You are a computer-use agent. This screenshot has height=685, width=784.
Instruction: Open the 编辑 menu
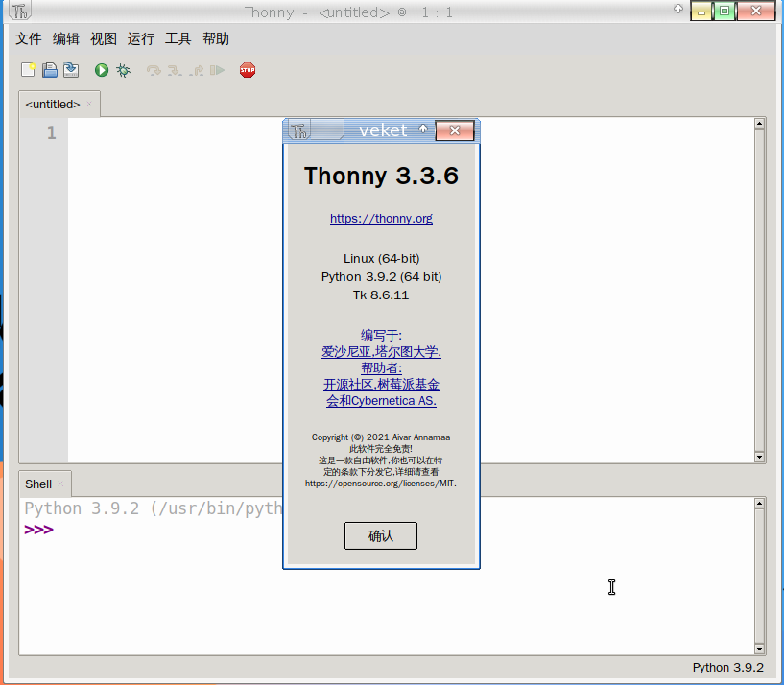(x=66, y=38)
